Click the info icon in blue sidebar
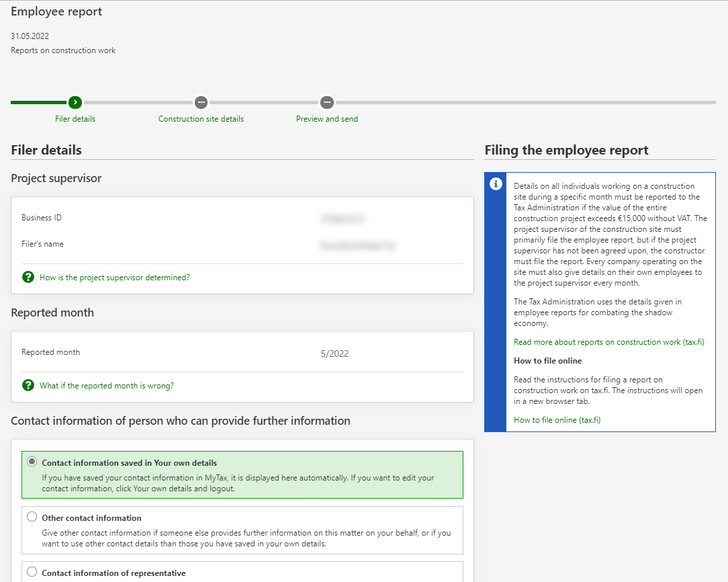The image size is (728, 582). click(496, 184)
